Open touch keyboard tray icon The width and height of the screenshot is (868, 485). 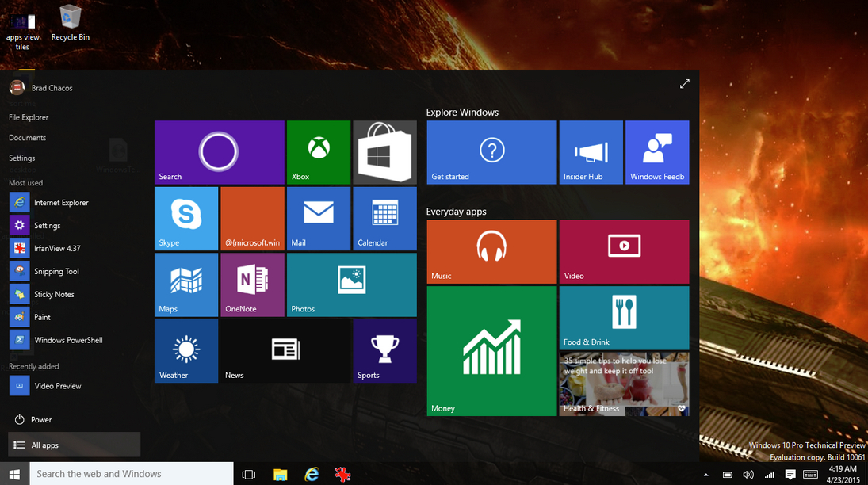coord(810,475)
